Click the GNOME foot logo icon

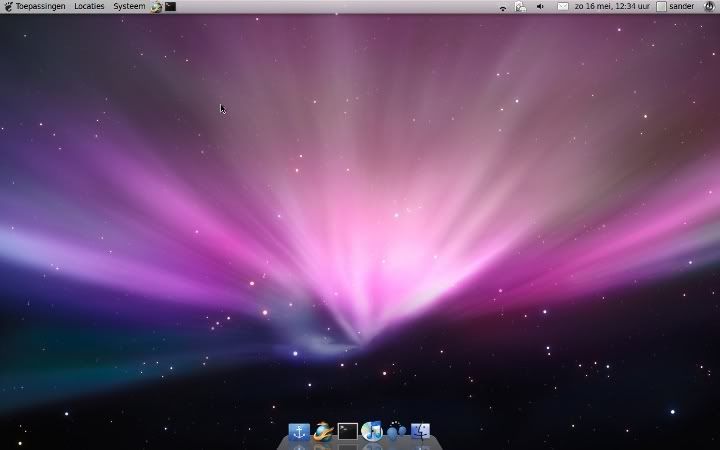point(7,6)
